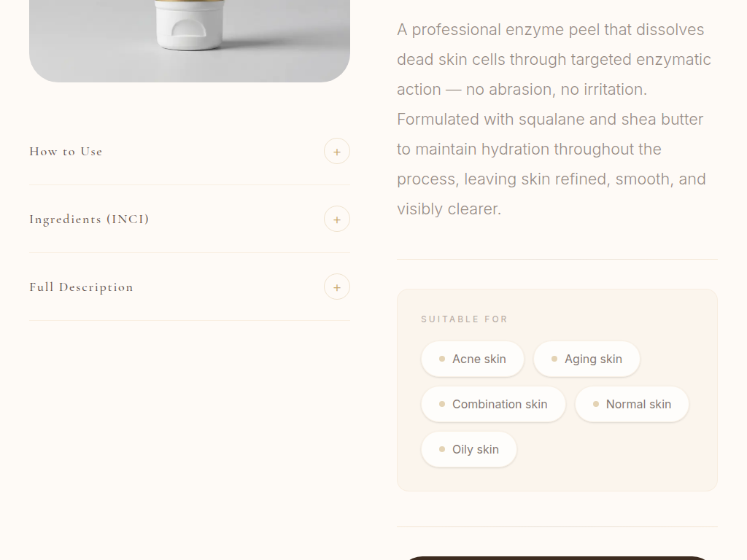The width and height of the screenshot is (747, 560).
Task: Click the bullet dot on Oily skin chip
Action: point(442,449)
